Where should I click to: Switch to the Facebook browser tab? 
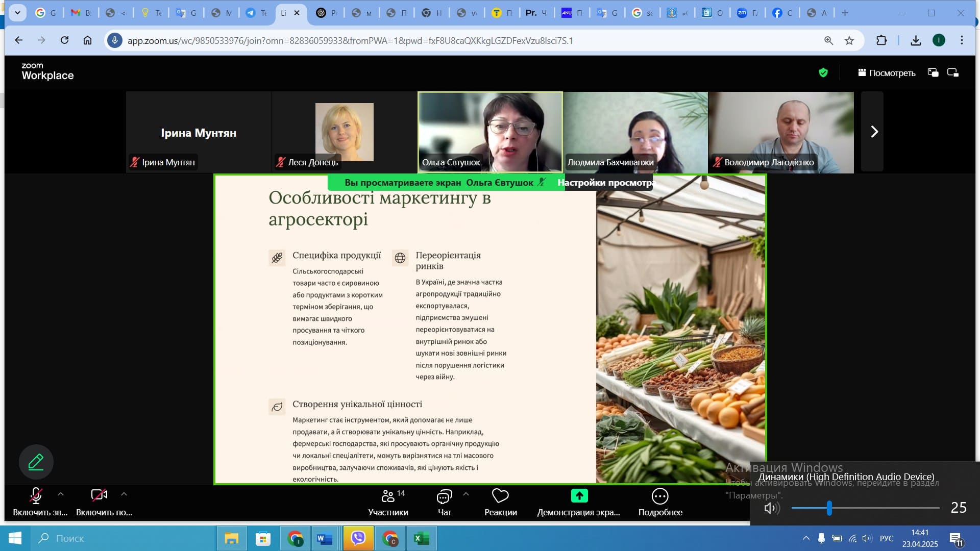tap(782, 13)
